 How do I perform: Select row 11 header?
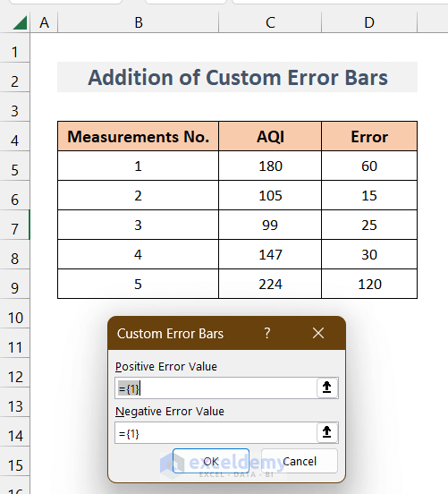[x=15, y=343]
